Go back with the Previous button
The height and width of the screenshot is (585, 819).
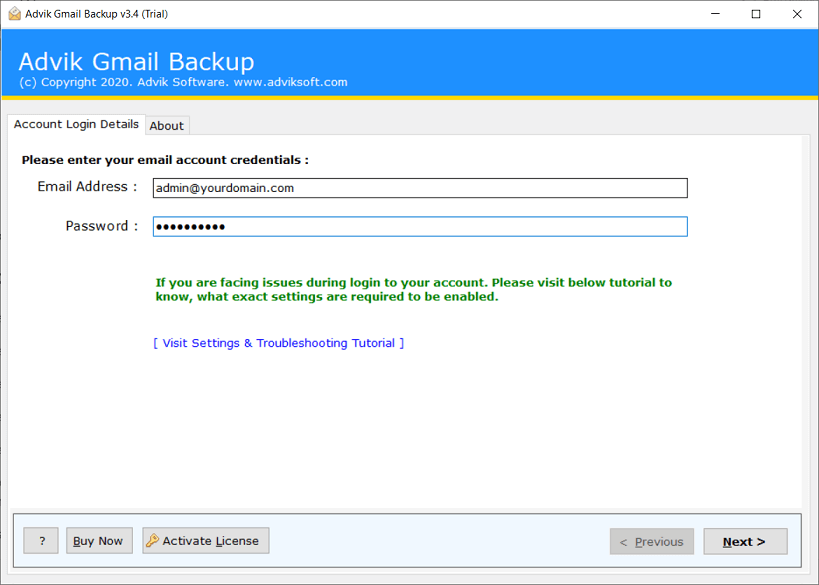pos(652,542)
